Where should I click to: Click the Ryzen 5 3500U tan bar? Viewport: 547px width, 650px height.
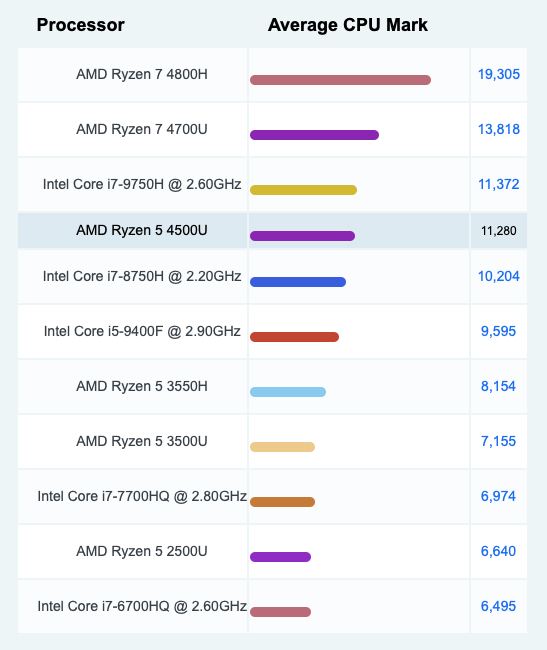pyautogui.click(x=282, y=447)
